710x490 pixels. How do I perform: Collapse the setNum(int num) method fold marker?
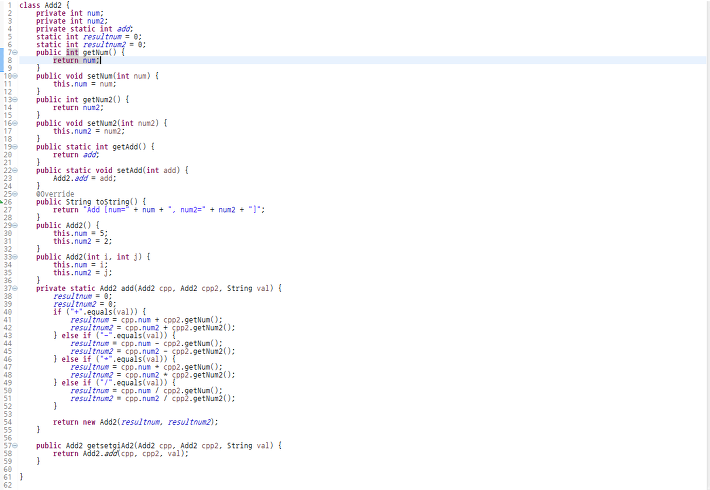pos(15,76)
